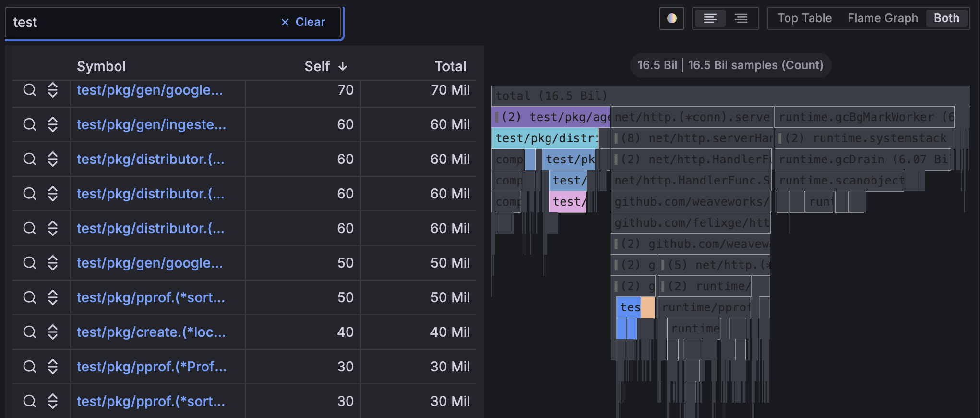This screenshot has height=418, width=980.
Task: Switch to Flame Graph view
Action: click(882, 18)
